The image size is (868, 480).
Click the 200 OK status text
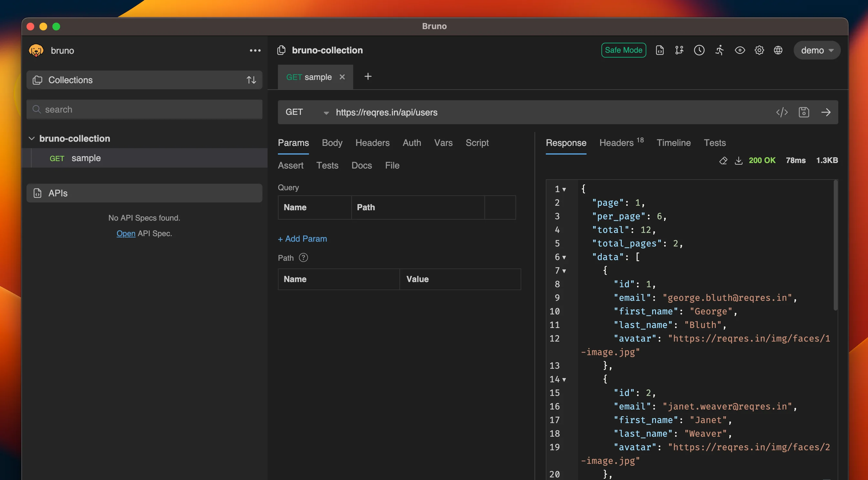762,160
